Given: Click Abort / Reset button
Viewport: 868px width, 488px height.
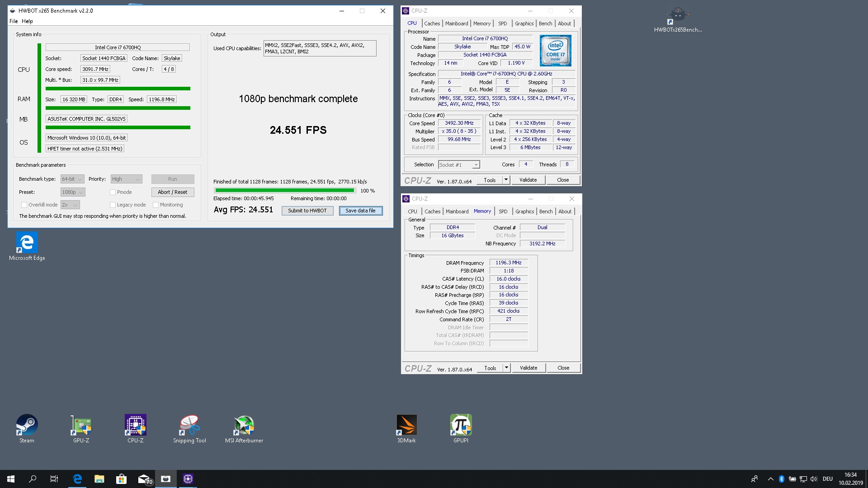Looking at the screenshot, I should tap(173, 192).
